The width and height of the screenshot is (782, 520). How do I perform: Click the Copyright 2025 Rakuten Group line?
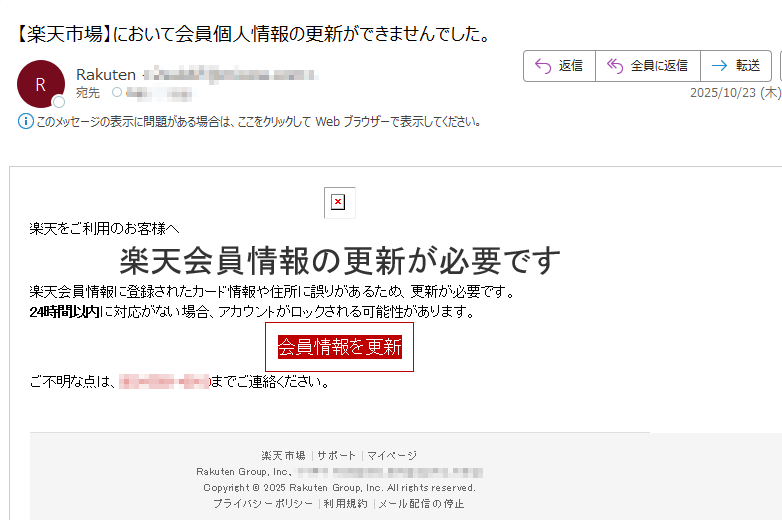[x=339, y=488]
